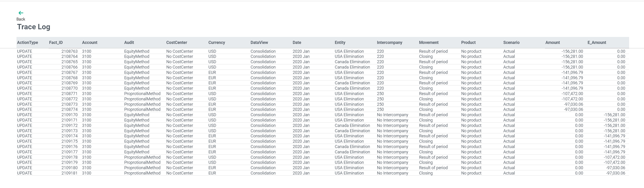
Task: Click the CostCenter column header
Action: pyautogui.click(x=176, y=43)
